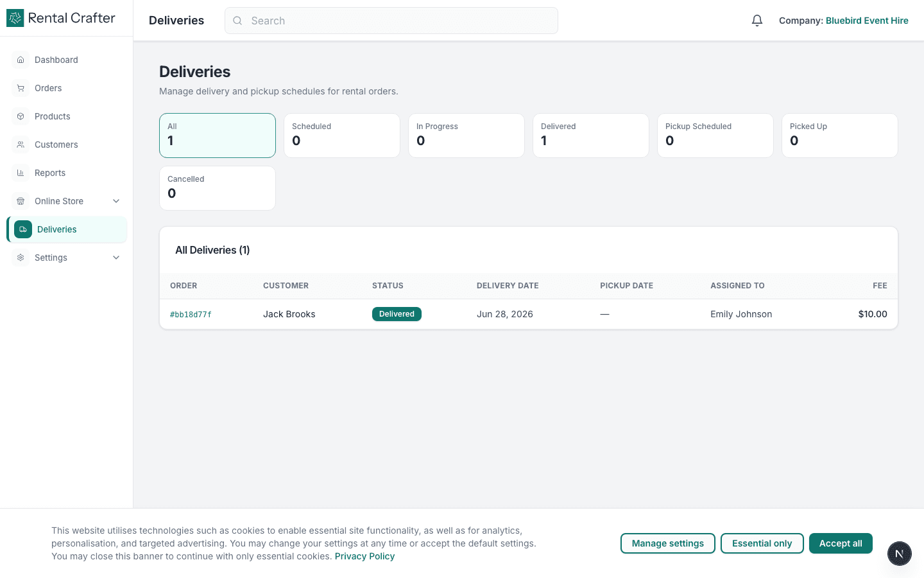This screenshot has height=578, width=924.
Task: Click the Dashboard home icon in sidebar
Action: click(21, 60)
